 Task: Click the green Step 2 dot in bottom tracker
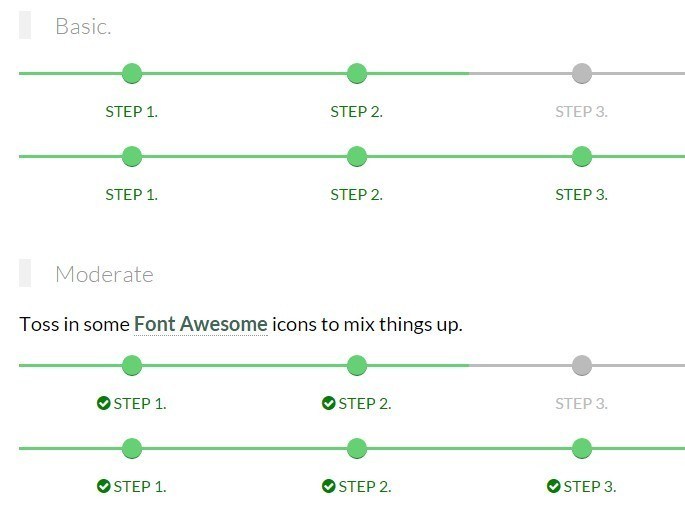tap(357, 449)
